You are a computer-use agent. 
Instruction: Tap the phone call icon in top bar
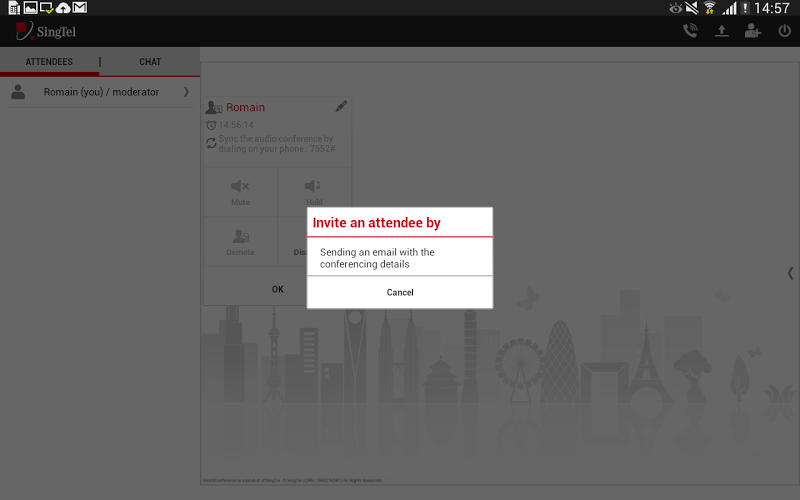[x=690, y=31]
